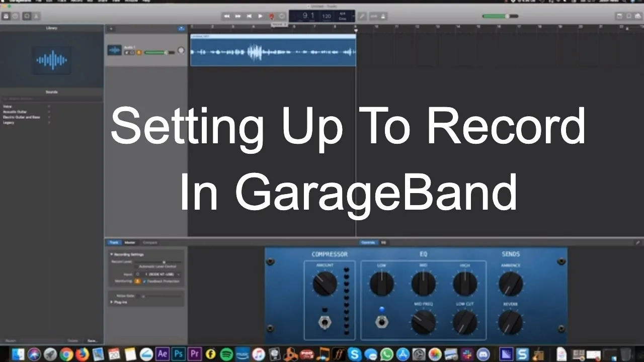Start playback with the Play button
This screenshot has width=644, height=362.
(x=260, y=16)
